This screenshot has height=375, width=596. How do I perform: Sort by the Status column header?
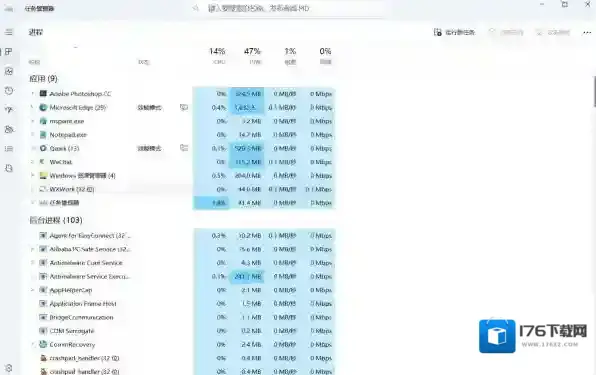pos(143,62)
